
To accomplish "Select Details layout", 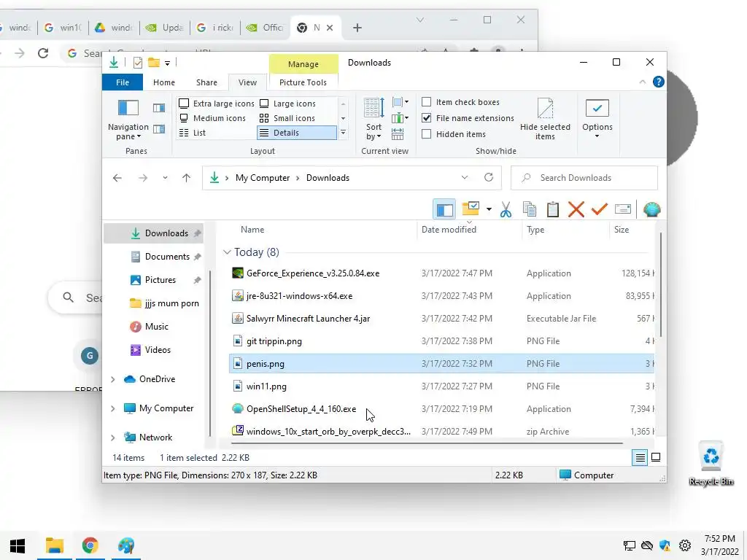I will point(297,133).
